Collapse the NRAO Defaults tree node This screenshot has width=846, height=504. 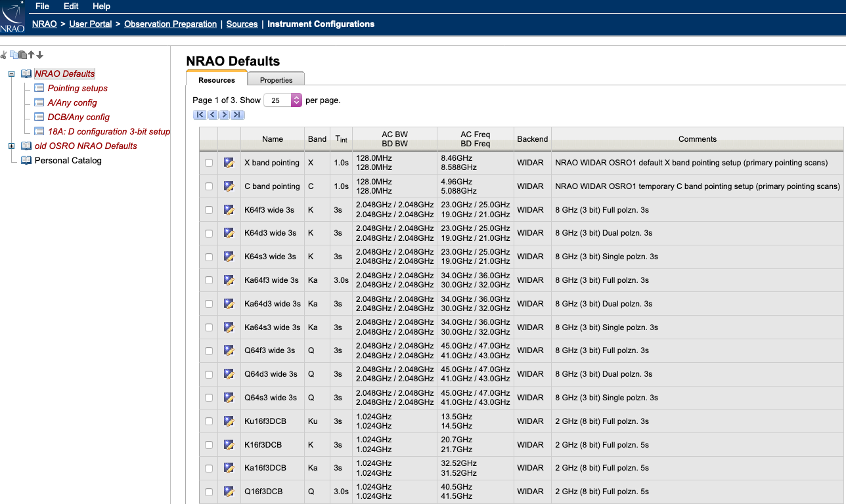pyautogui.click(x=11, y=74)
